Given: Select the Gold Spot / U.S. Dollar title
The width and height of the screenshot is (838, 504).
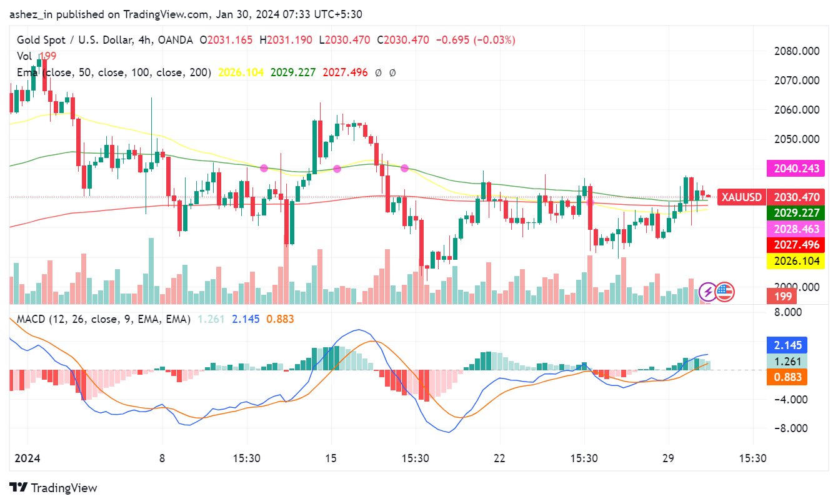Looking at the screenshot, I should (x=75, y=40).
